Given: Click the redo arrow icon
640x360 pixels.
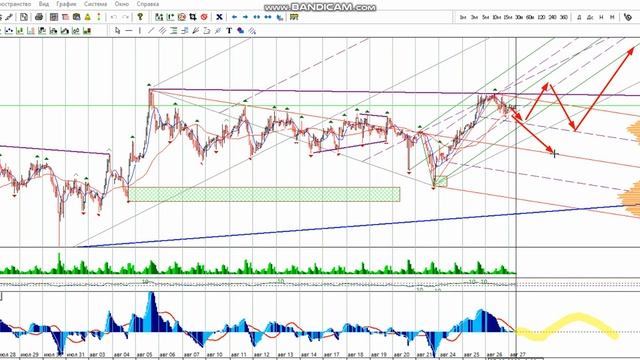Looking at the screenshot, I should point(126,17).
